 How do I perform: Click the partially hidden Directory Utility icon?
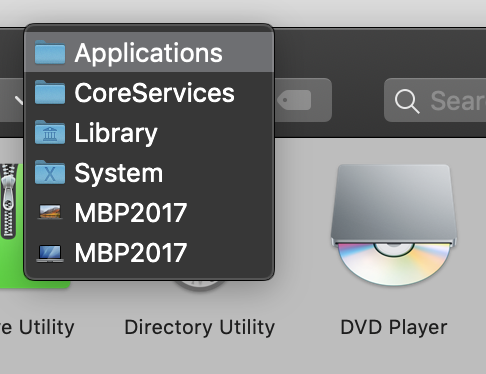click(x=200, y=285)
